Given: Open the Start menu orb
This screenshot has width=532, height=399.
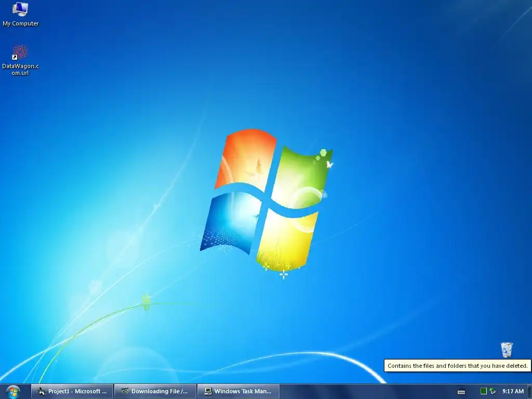Looking at the screenshot, I should [x=13, y=392].
